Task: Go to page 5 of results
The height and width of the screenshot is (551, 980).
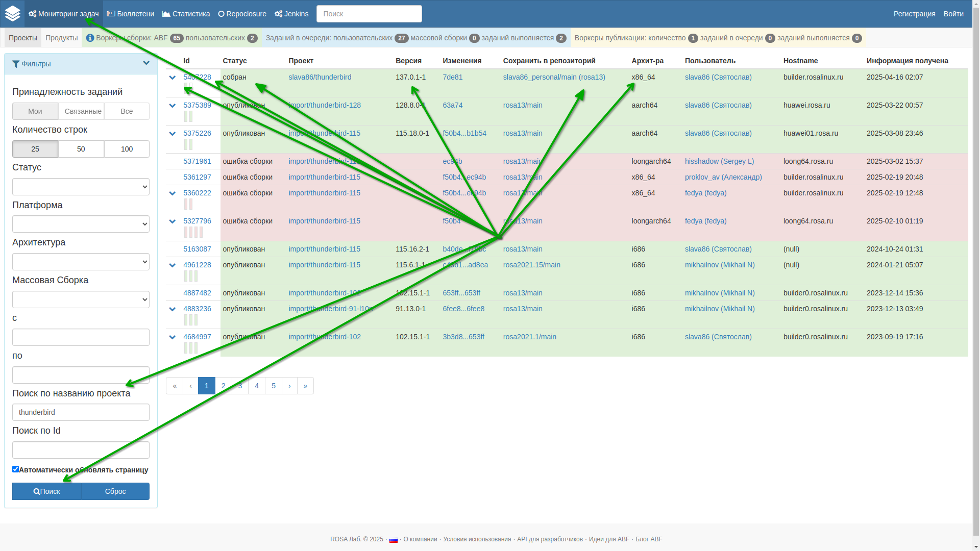Action: point(274,386)
